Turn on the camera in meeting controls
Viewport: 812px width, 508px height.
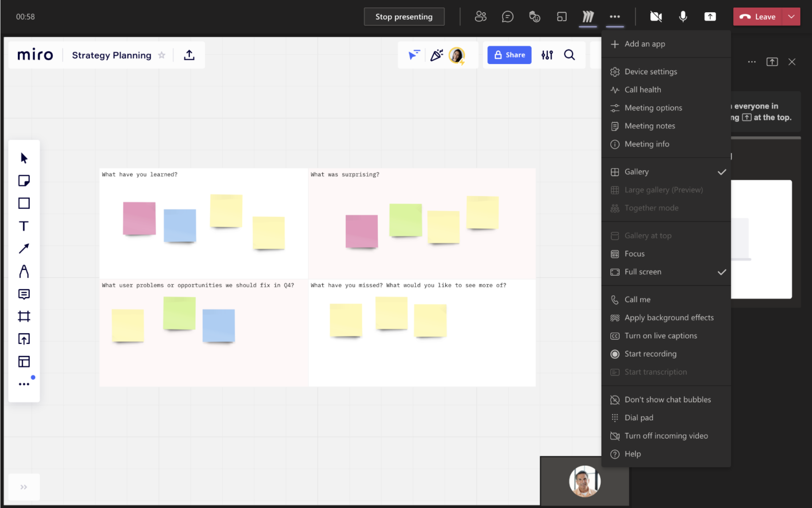[656, 17]
